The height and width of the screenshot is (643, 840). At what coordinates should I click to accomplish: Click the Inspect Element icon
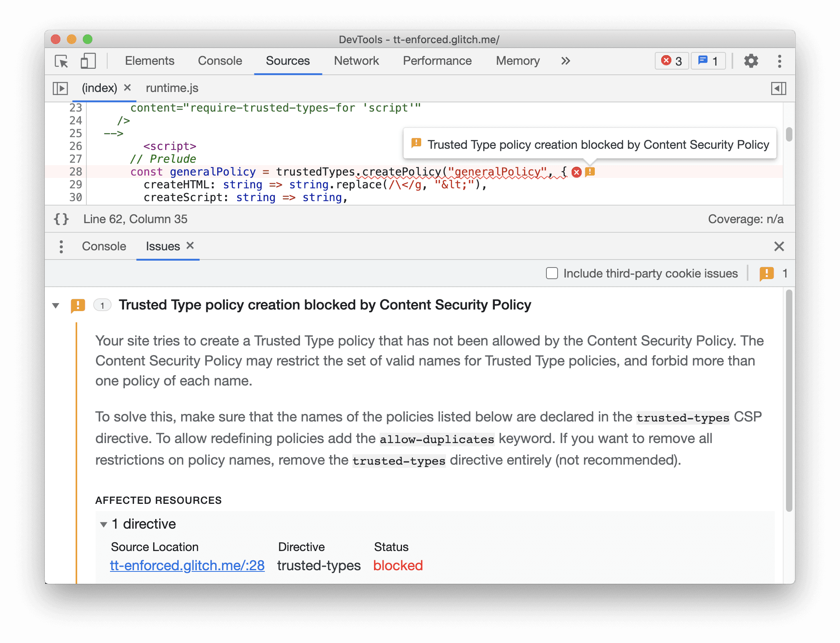coord(62,61)
